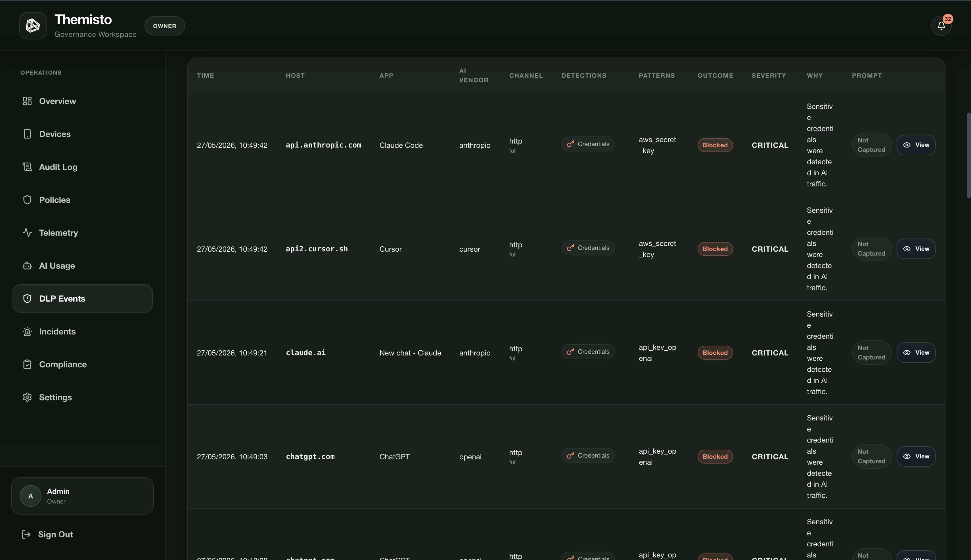Click the TIME column header

206,75
